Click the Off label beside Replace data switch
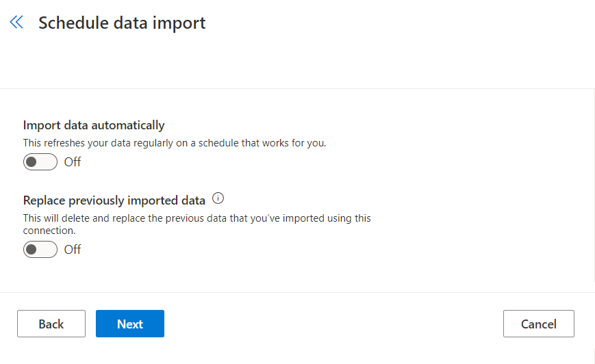595x364 pixels. (73, 250)
